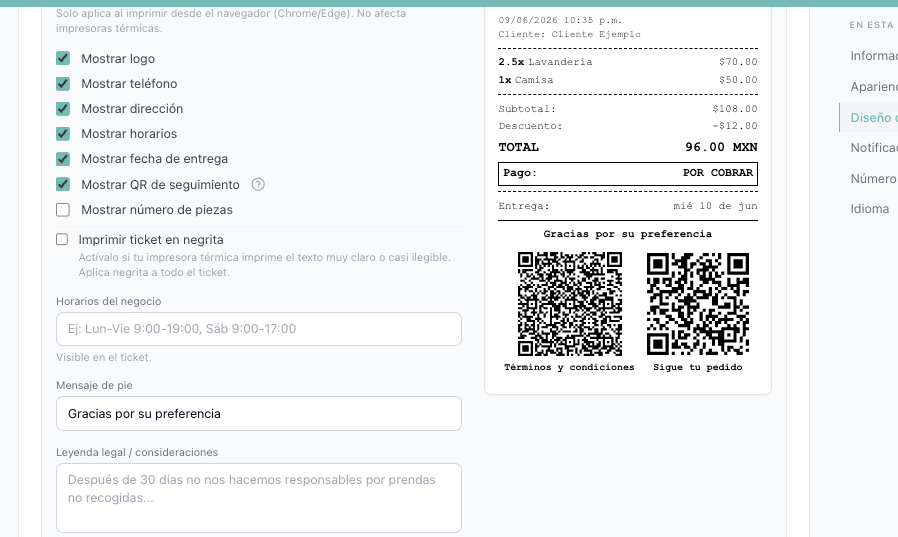Click the 'Horarios del negocio' label
This screenshot has height=537, width=898.
pyautogui.click(x=109, y=301)
